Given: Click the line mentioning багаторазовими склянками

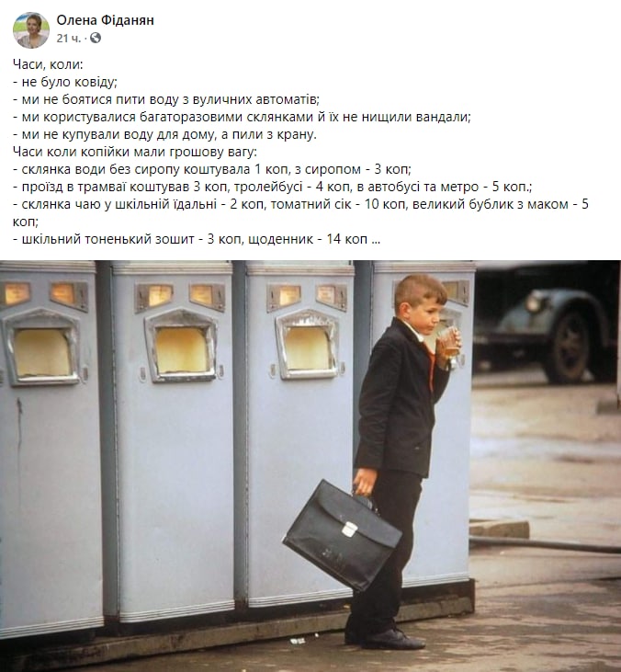Looking at the screenshot, I should 242,117.
